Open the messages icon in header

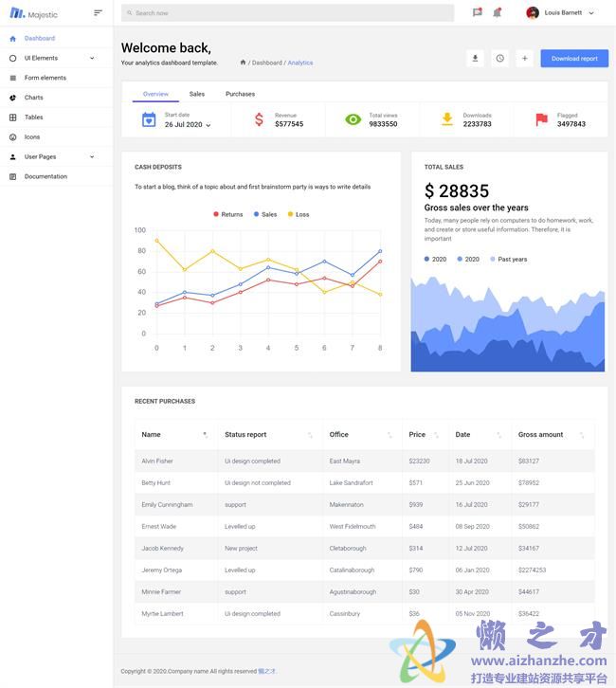click(x=477, y=13)
